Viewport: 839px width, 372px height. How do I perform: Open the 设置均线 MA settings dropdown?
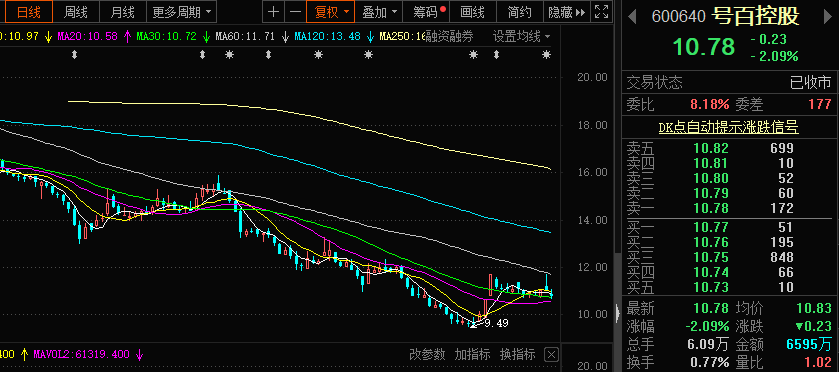522,37
